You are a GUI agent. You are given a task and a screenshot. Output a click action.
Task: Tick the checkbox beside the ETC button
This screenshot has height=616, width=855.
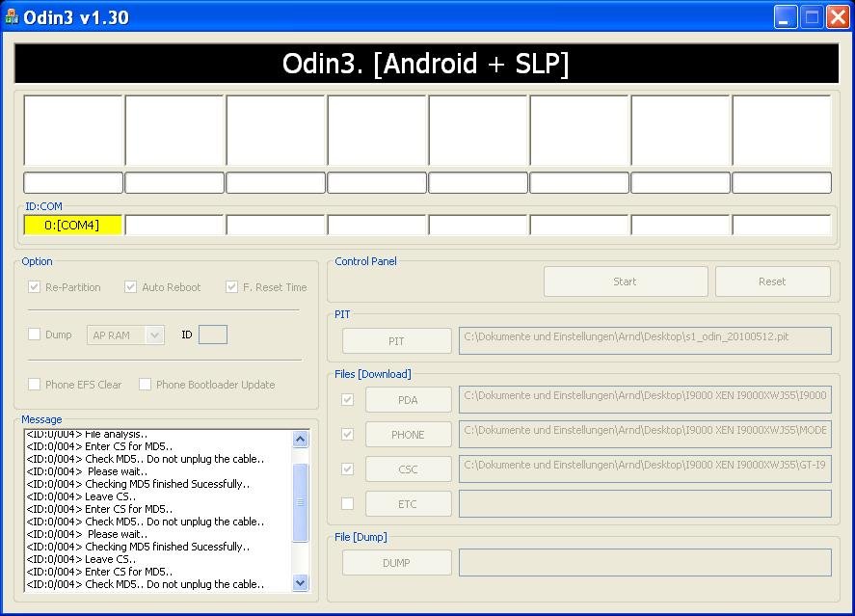(347, 504)
